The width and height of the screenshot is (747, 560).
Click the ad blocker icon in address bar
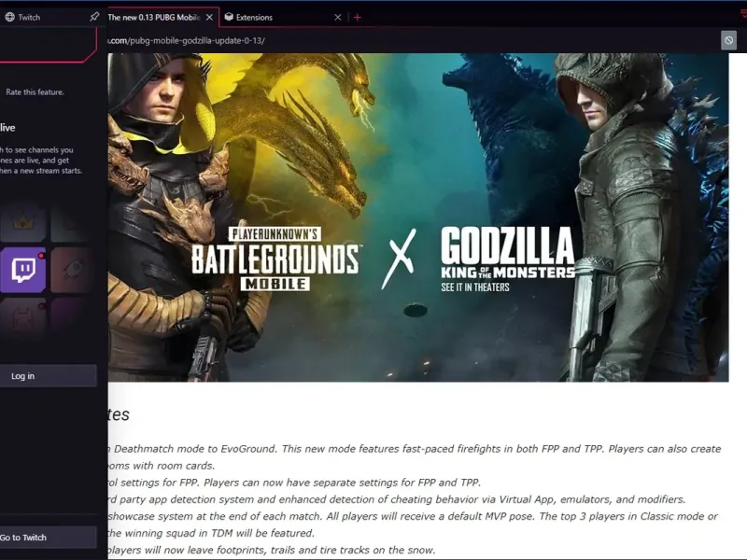click(728, 40)
